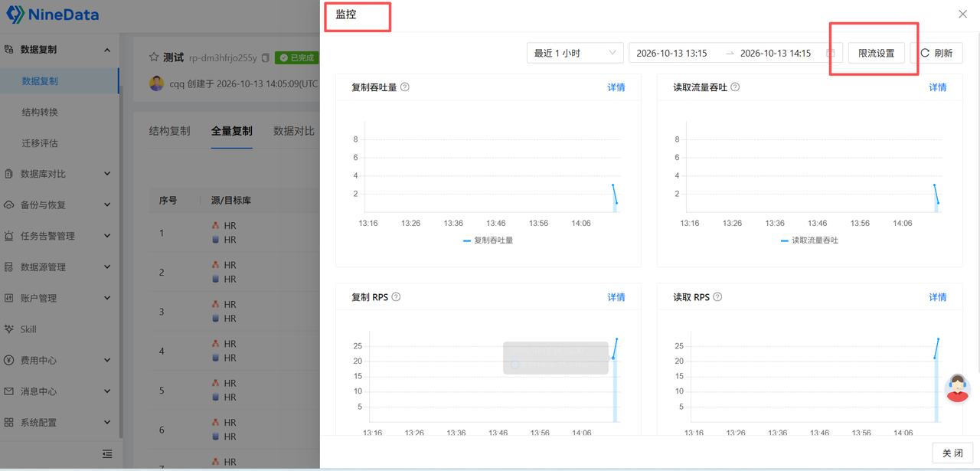The width and height of the screenshot is (980, 471).
Task: Open the 最近 1 小时 time range dropdown
Action: (575, 53)
